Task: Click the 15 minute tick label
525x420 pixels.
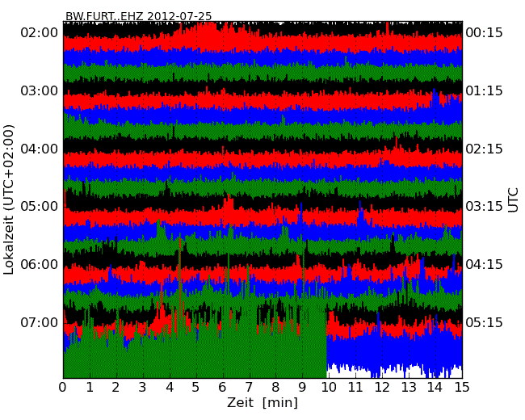Action: (462, 388)
